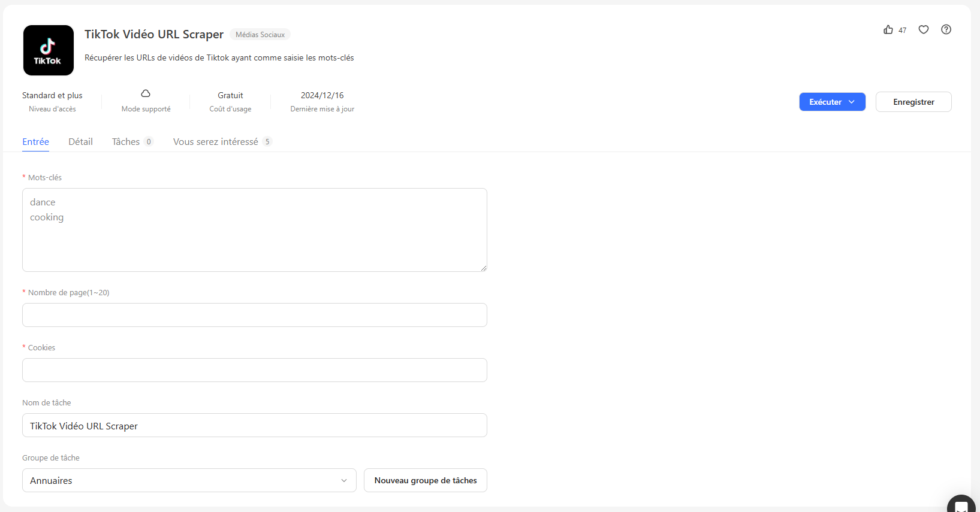Click the 'Dernière mise à jour' label

point(322,109)
